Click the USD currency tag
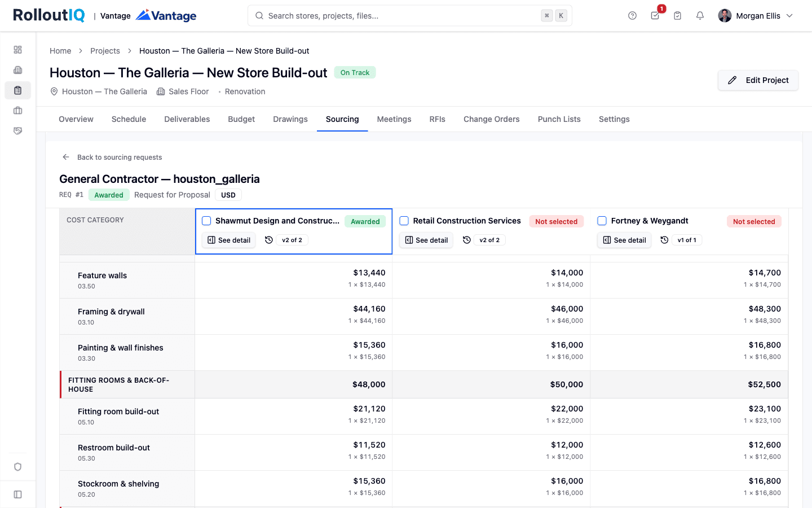Screen dimensions: 812x508 click(x=228, y=195)
